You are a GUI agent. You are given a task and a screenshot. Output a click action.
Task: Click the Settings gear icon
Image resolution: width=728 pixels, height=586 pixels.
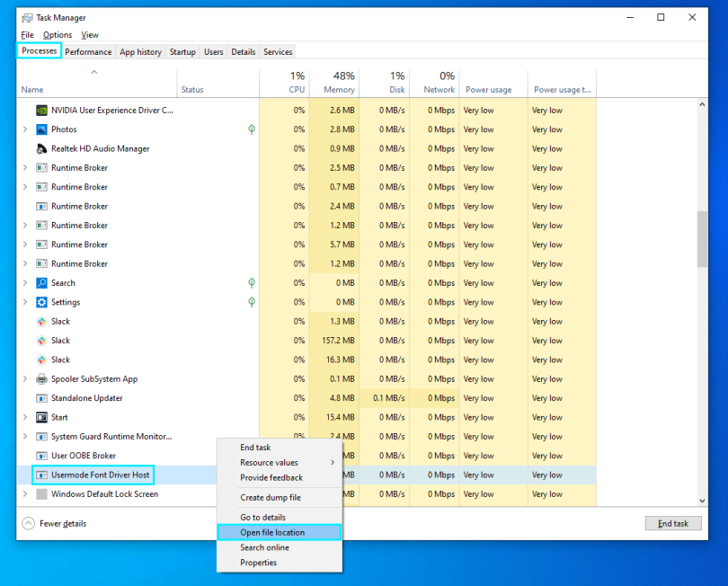(40, 302)
